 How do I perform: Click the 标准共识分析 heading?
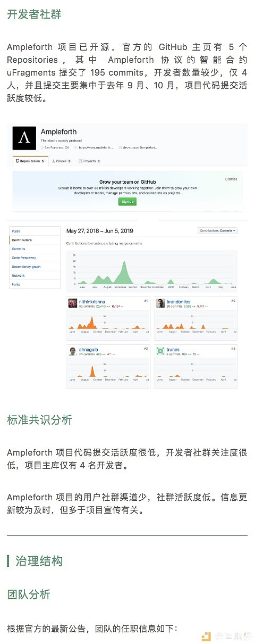point(39,420)
